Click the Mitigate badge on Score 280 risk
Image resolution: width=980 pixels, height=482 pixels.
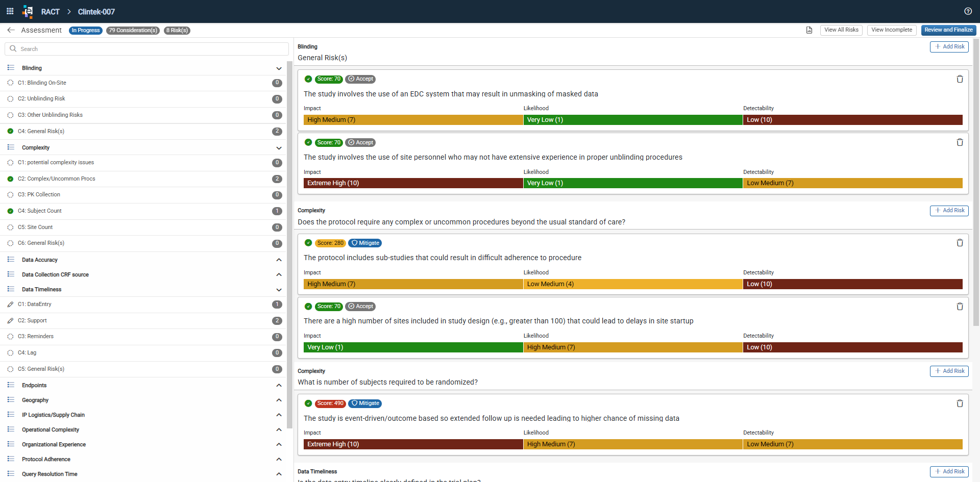[365, 243]
